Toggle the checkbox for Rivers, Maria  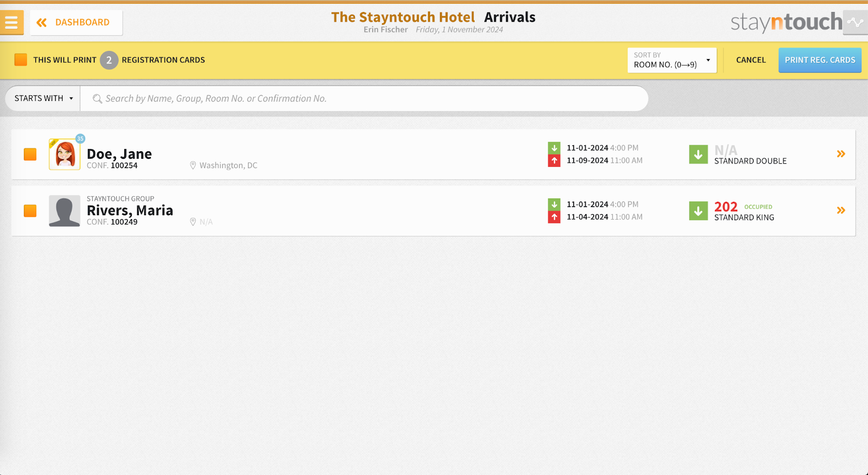30,211
